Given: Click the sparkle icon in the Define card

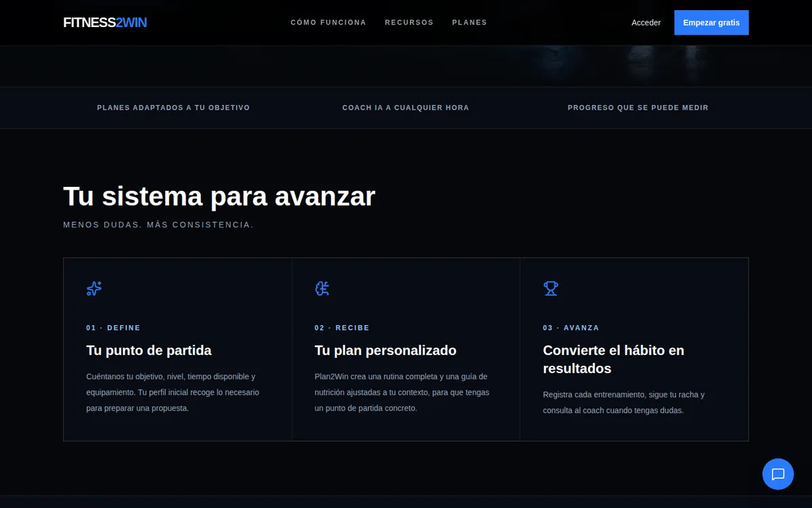Looking at the screenshot, I should (x=94, y=289).
